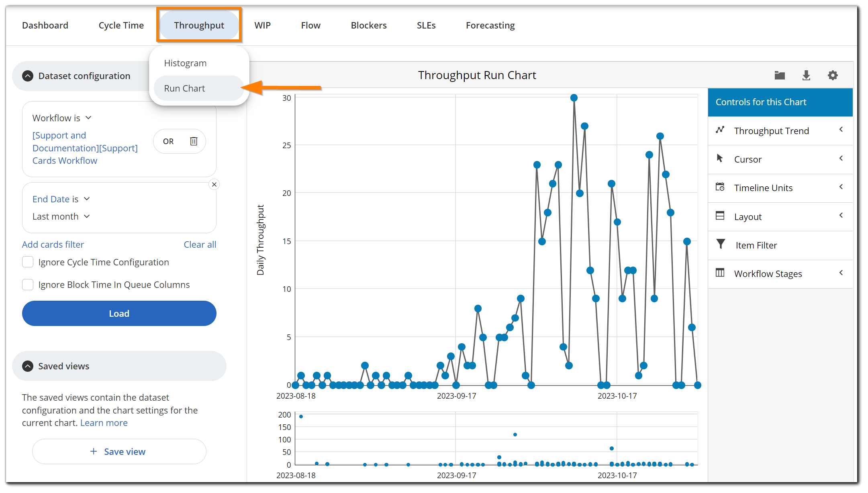Screen dimensions: 868x493
Task: Click the Workflow Stages columns icon
Action: coord(720,273)
